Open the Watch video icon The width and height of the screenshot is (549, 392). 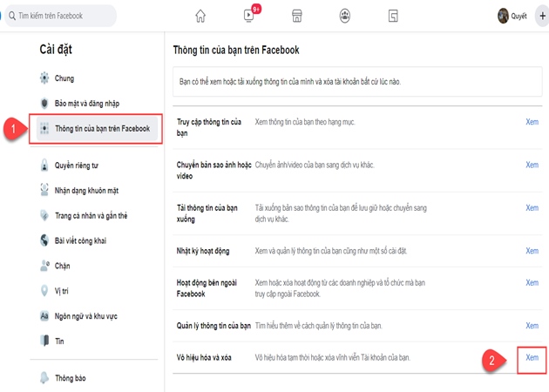point(248,16)
